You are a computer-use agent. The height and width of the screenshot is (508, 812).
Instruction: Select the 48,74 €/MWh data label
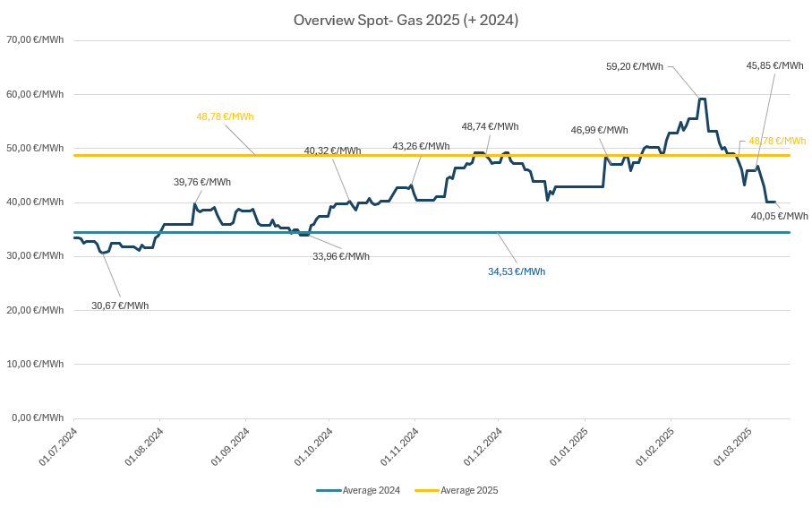tap(490, 126)
